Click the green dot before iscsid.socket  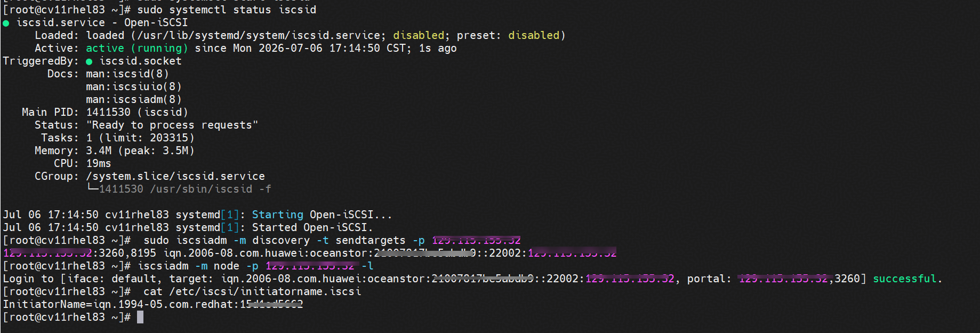pyautogui.click(x=89, y=61)
